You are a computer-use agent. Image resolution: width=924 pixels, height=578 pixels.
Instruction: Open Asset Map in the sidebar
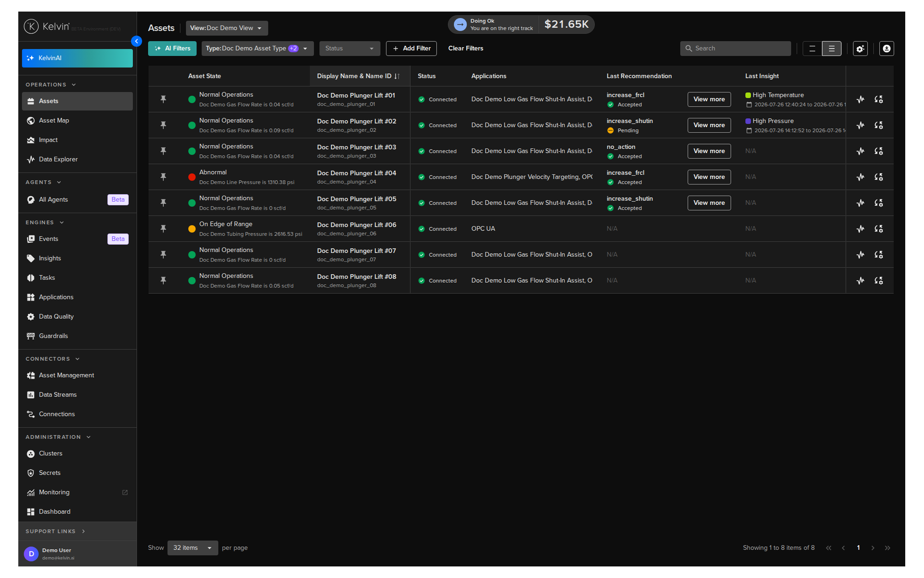click(x=77, y=120)
